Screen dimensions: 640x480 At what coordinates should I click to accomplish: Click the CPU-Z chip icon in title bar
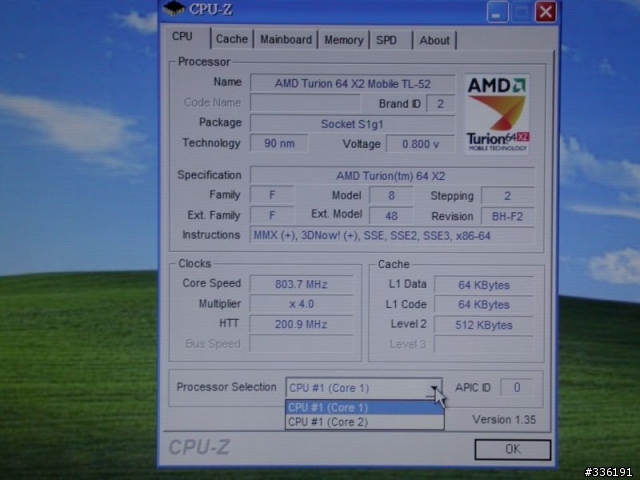[x=174, y=8]
